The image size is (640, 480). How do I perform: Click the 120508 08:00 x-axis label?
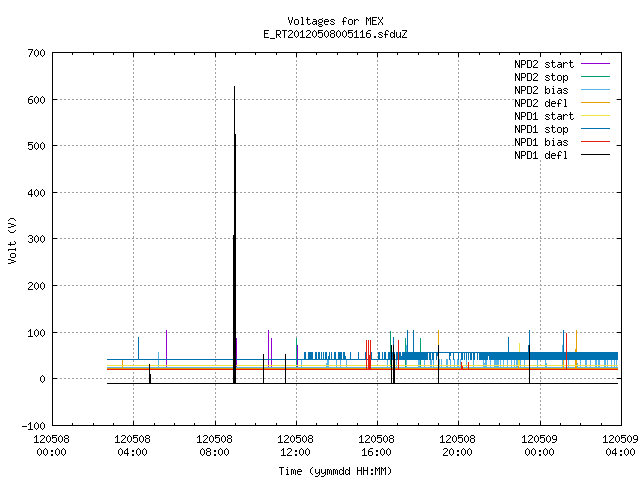click(214, 446)
